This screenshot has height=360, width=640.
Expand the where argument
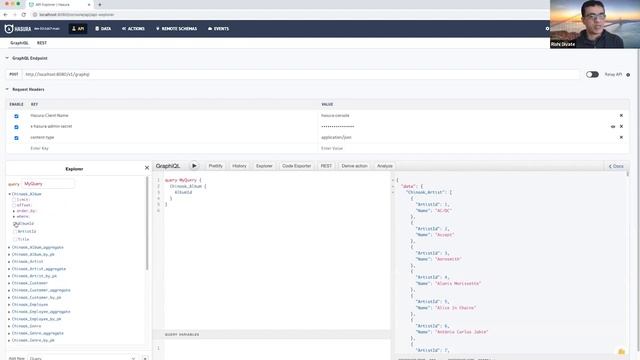pos(14,217)
